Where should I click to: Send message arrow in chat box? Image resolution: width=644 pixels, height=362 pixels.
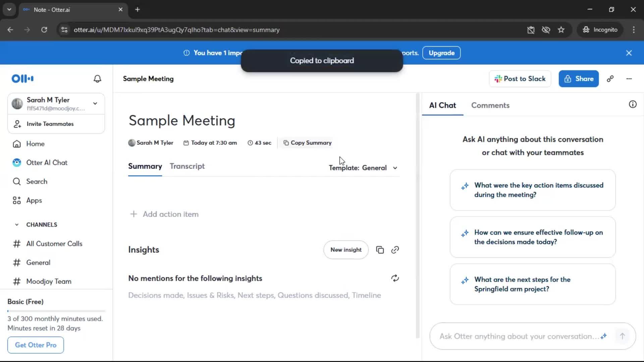pyautogui.click(x=622, y=336)
